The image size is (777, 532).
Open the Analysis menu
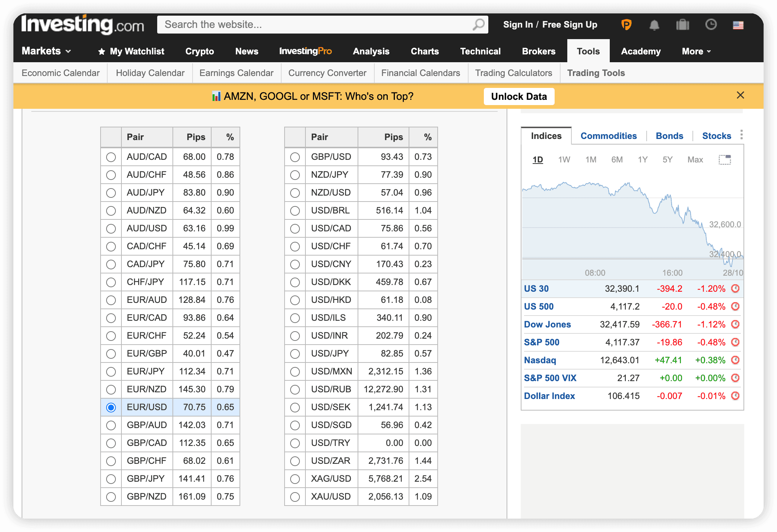point(371,51)
